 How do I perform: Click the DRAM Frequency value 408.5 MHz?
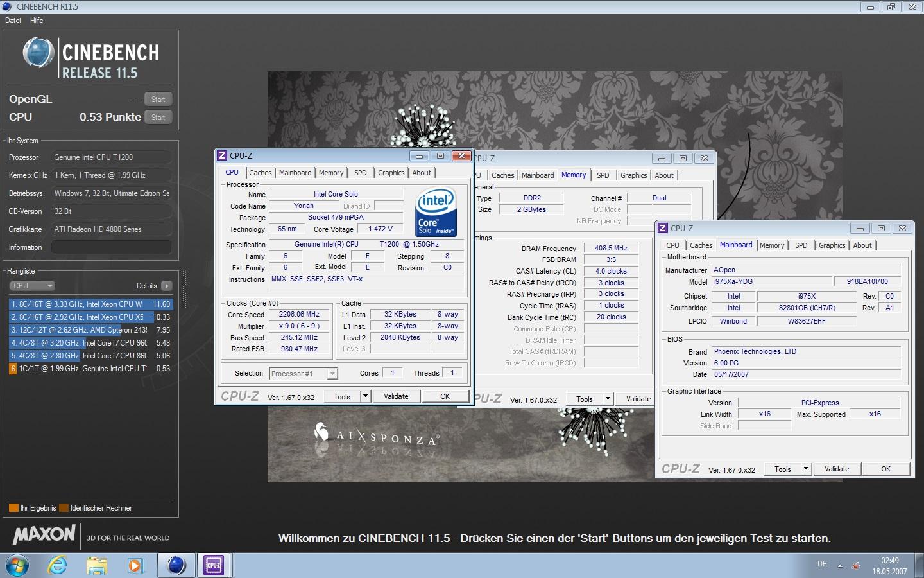(611, 248)
